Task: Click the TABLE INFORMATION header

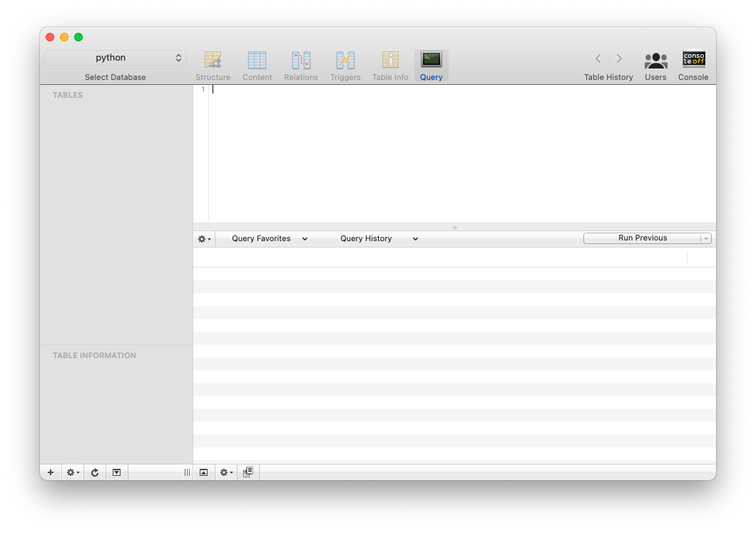Action: pos(94,355)
